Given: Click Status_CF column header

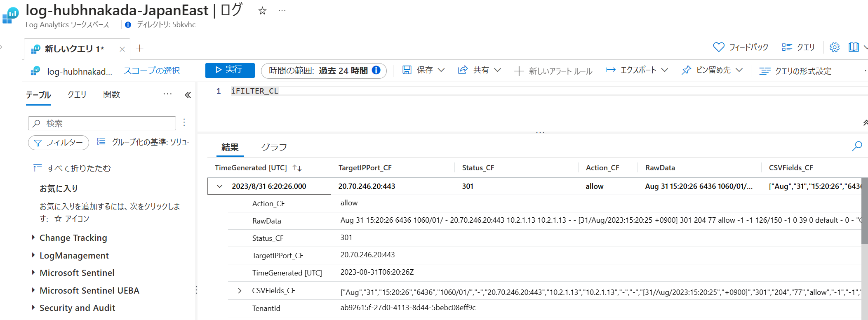Looking at the screenshot, I should click(x=478, y=168).
